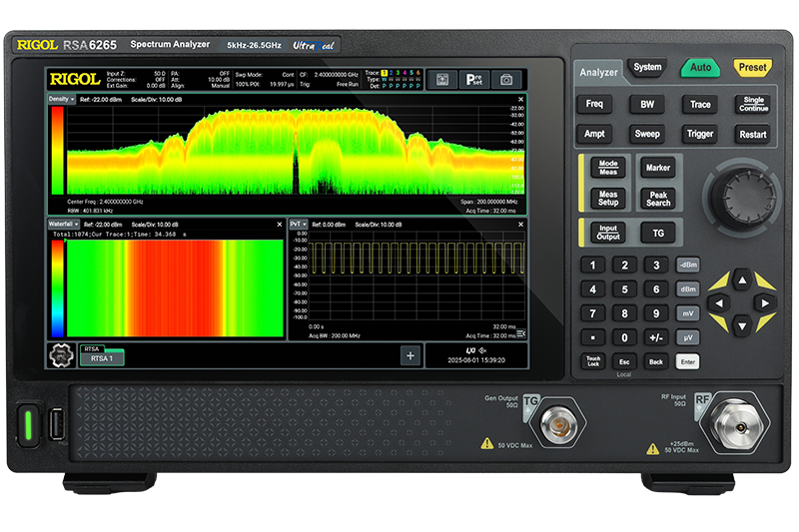
Task: Click the plus icon to add measurement
Action: (x=409, y=355)
